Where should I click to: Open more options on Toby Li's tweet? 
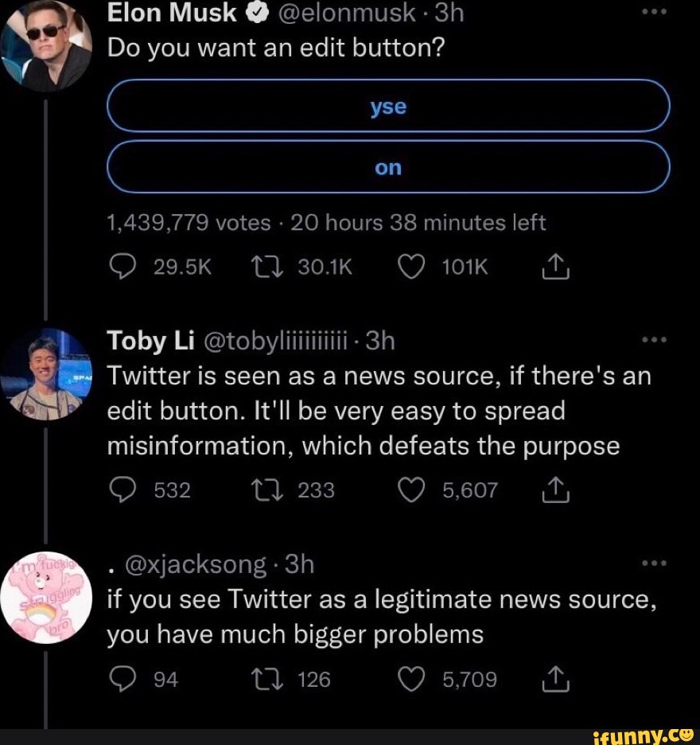pos(655,338)
